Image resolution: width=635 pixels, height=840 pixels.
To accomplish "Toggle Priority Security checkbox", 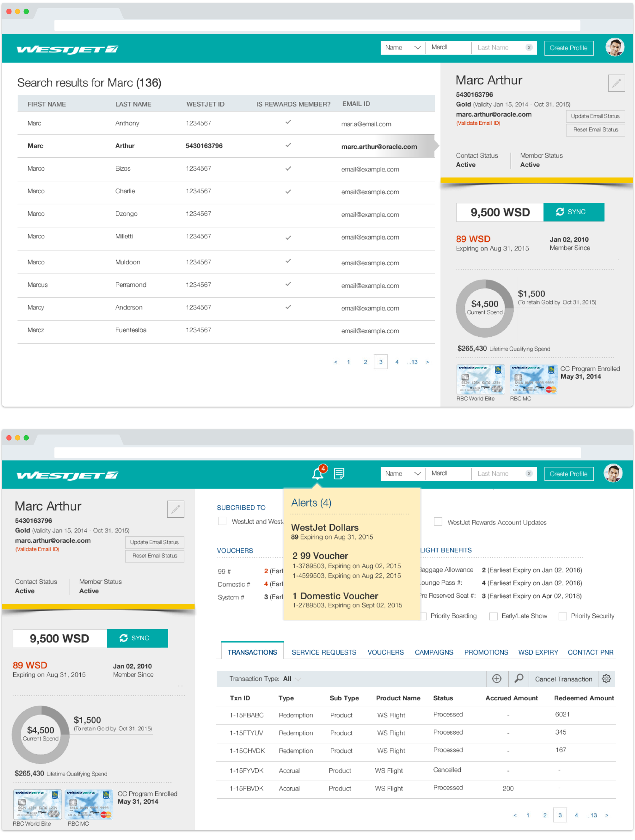I will [x=563, y=616].
